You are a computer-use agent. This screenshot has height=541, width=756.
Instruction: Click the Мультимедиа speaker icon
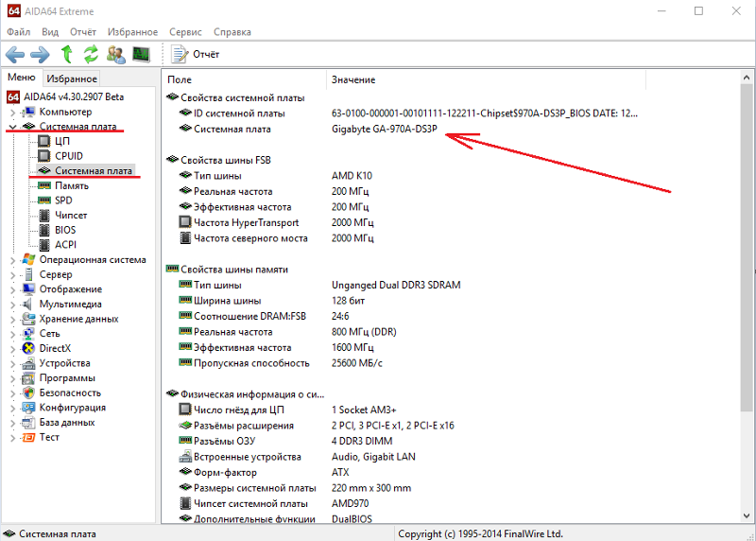(28, 304)
